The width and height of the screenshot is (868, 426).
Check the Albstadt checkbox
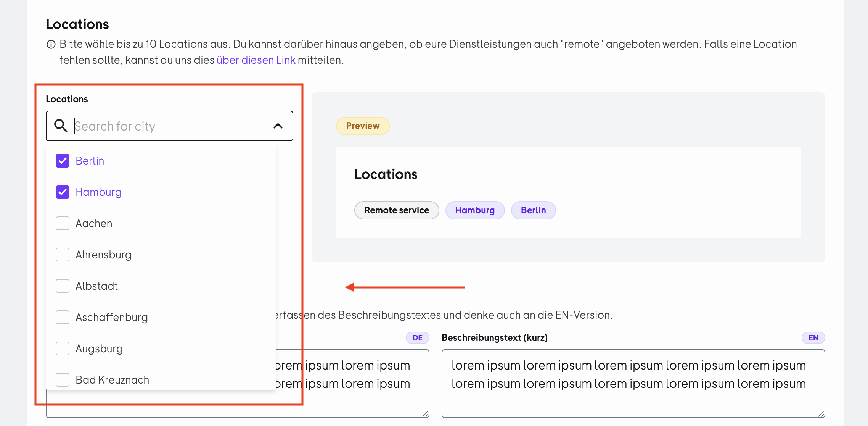point(63,286)
